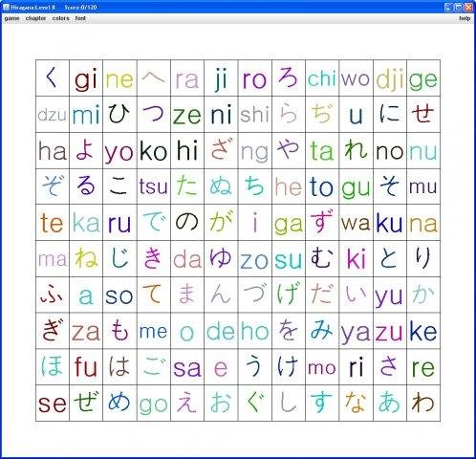
Task: Click the purple ki tile
Action: pos(357,258)
